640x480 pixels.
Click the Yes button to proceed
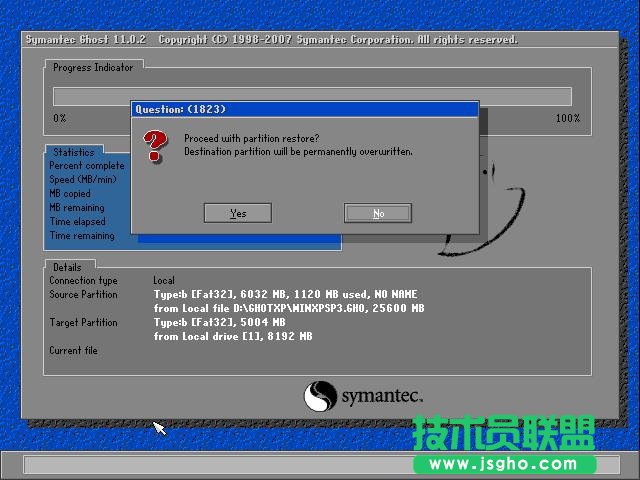pyautogui.click(x=237, y=213)
